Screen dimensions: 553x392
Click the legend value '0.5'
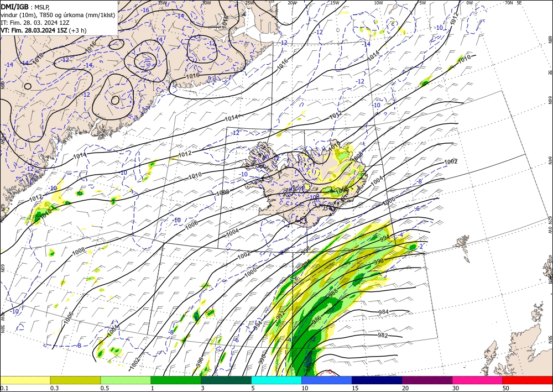point(105,388)
